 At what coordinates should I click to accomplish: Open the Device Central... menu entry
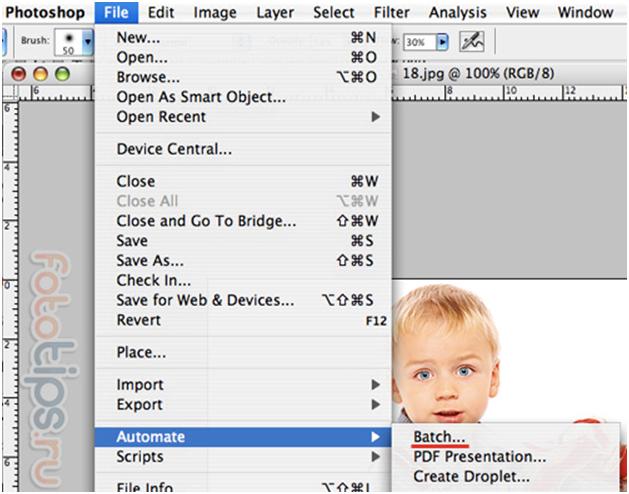pos(174,149)
